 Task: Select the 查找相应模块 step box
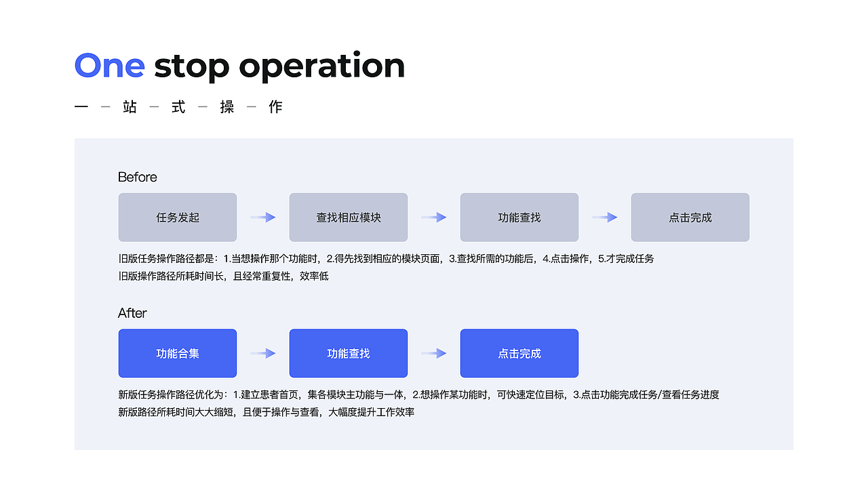349,218
